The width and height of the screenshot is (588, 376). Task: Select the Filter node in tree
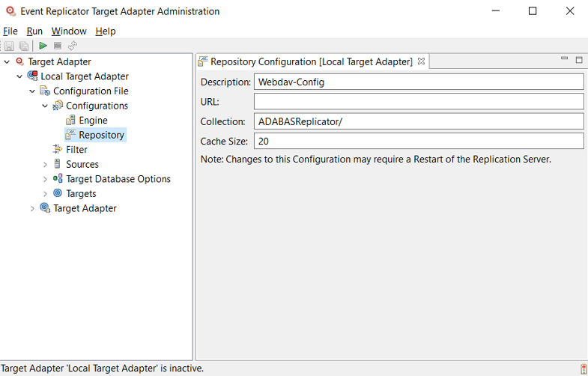[x=76, y=150]
